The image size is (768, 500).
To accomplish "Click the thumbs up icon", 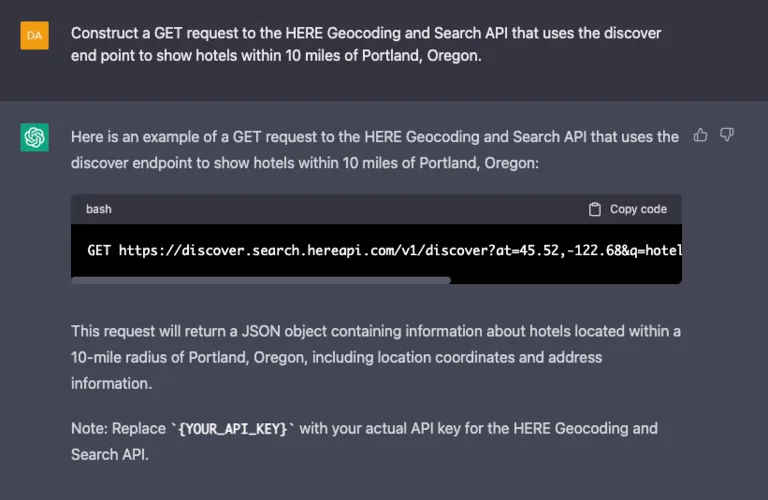I will (700, 135).
